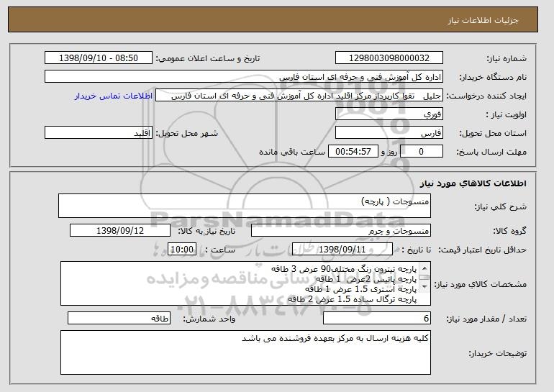The width and height of the screenshot is (554, 392).
Task: Click label مهلت ارسال پاسخ
Action: (491, 152)
